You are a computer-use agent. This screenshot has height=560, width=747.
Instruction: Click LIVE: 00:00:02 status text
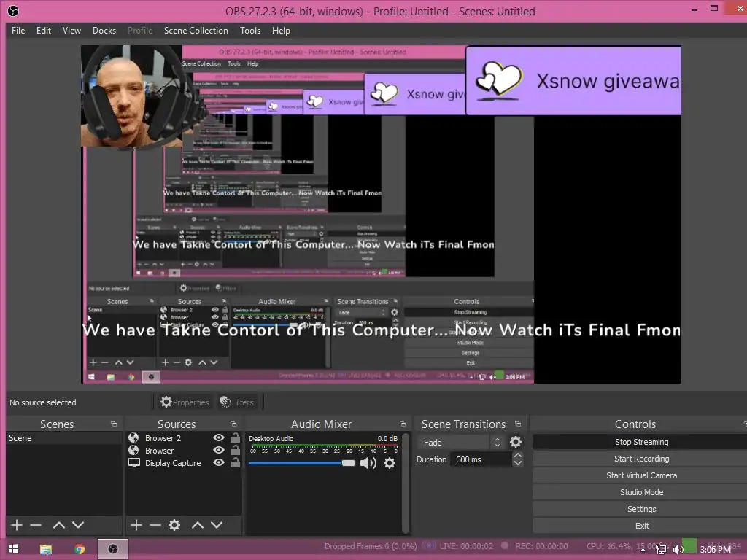466,545
